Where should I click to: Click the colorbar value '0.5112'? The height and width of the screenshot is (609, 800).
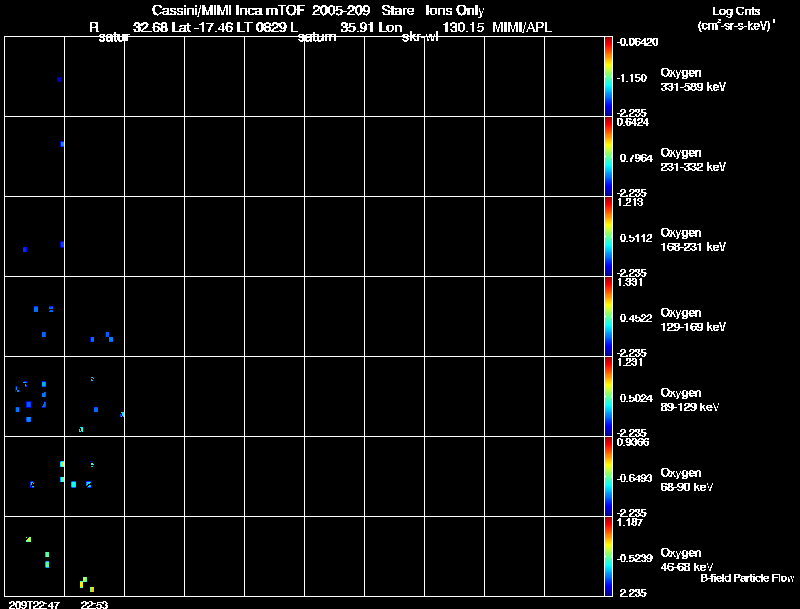pyautogui.click(x=636, y=238)
